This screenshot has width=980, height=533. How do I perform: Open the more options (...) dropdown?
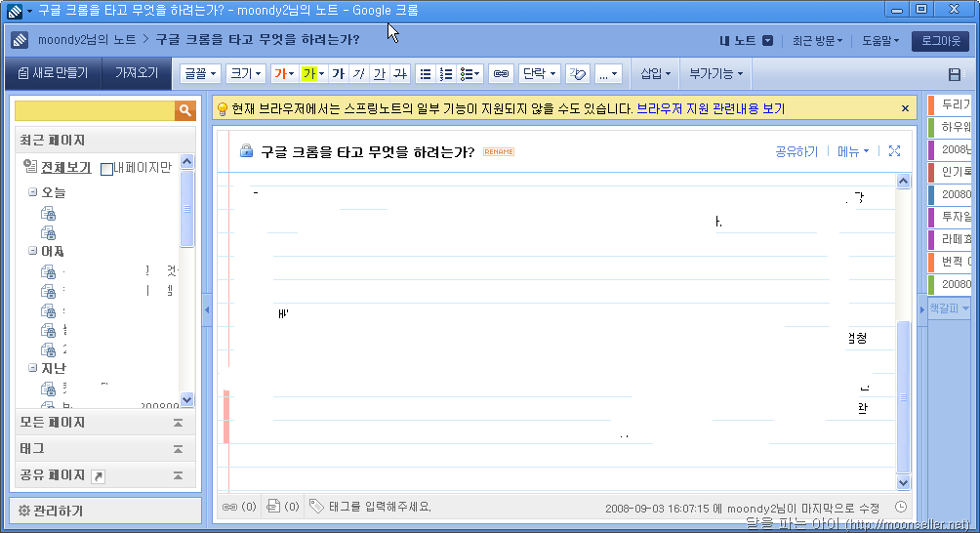click(x=608, y=74)
